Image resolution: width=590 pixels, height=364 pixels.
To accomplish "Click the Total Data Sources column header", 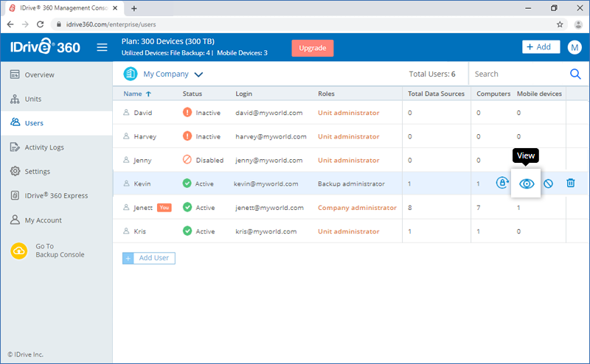I will (x=436, y=94).
